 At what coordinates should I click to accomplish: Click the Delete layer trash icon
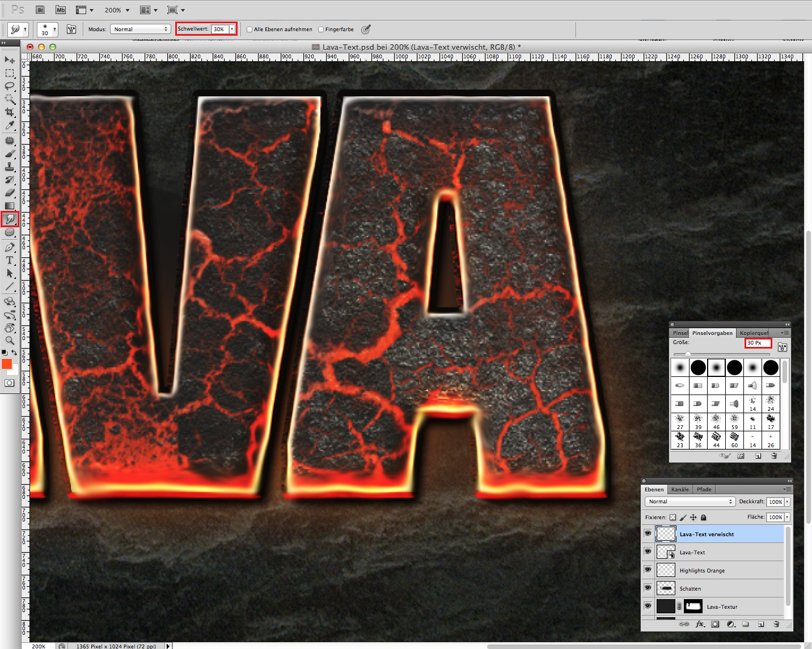(776, 624)
